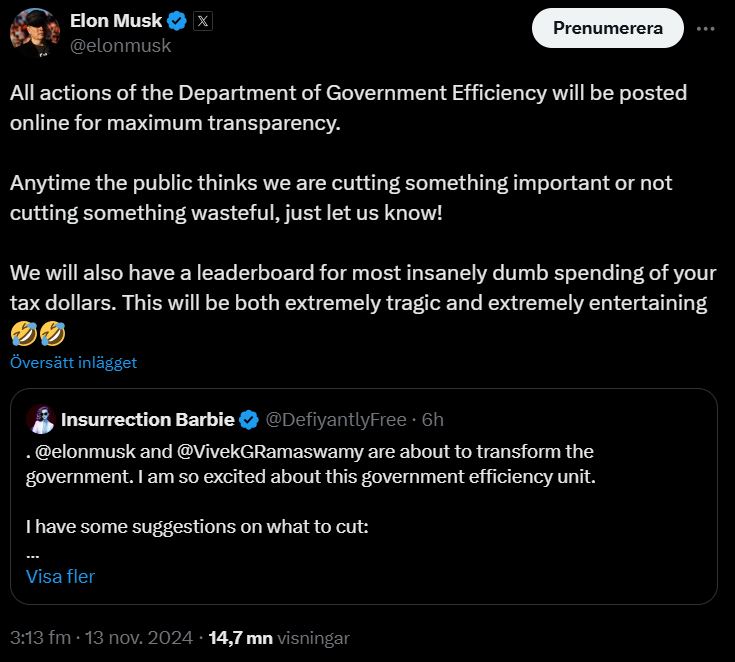This screenshot has height=662, width=735.
Task: Click the X affiliation badge icon
Action: (x=202, y=22)
